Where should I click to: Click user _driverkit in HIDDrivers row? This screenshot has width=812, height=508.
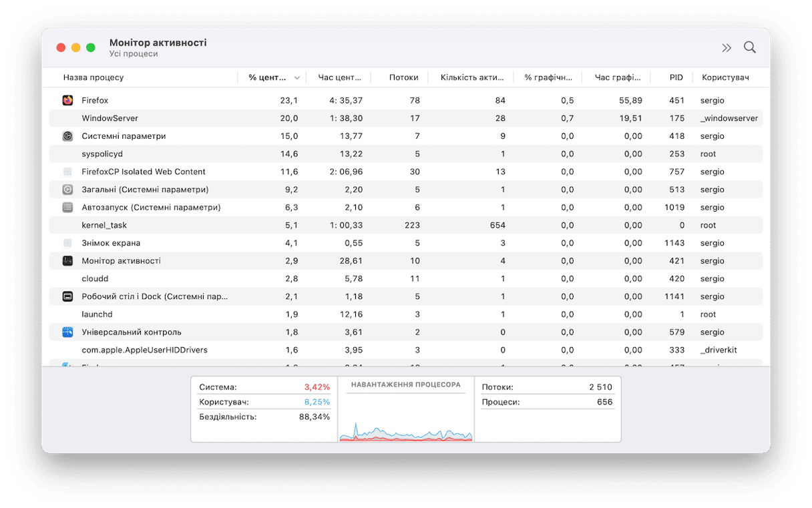pyautogui.click(x=719, y=350)
